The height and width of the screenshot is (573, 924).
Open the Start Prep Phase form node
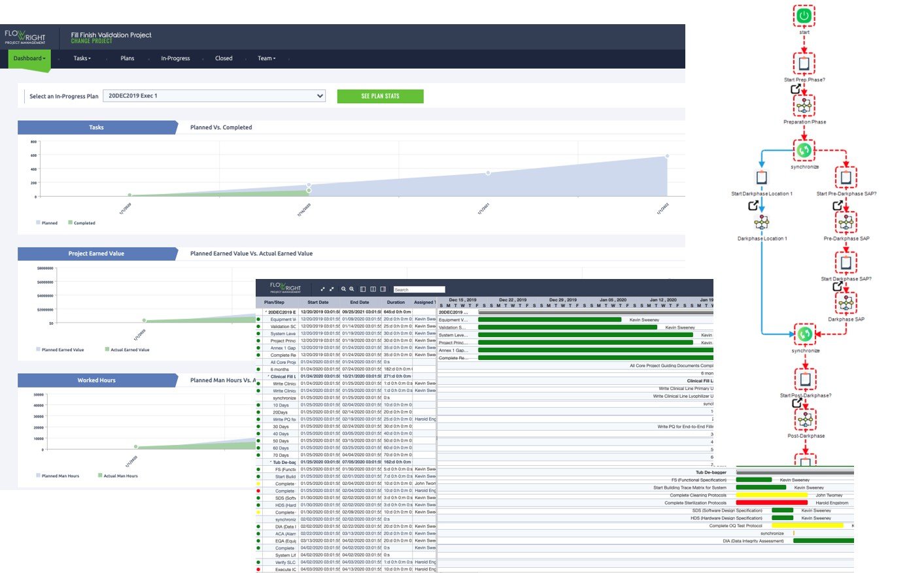coord(804,64)
